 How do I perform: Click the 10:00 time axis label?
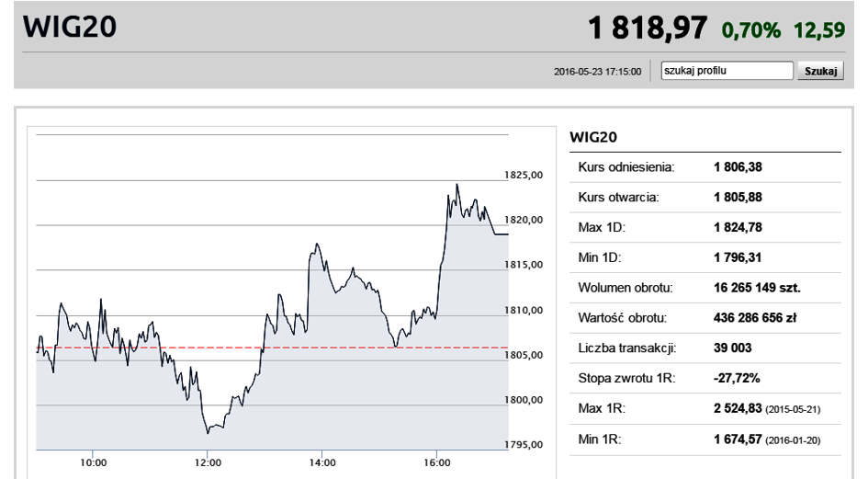(94, 462)
